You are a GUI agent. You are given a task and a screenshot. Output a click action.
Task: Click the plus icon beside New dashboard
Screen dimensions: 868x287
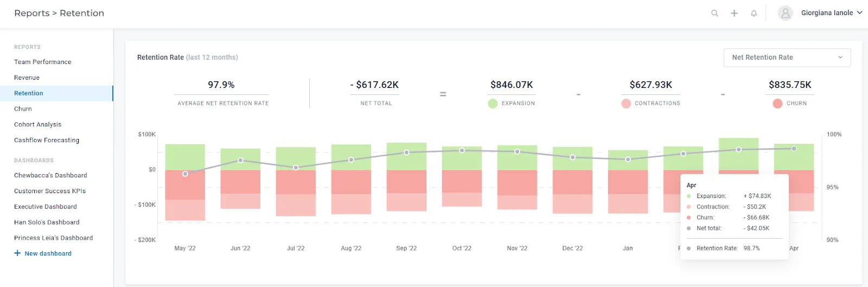click(x=17, y=253)
